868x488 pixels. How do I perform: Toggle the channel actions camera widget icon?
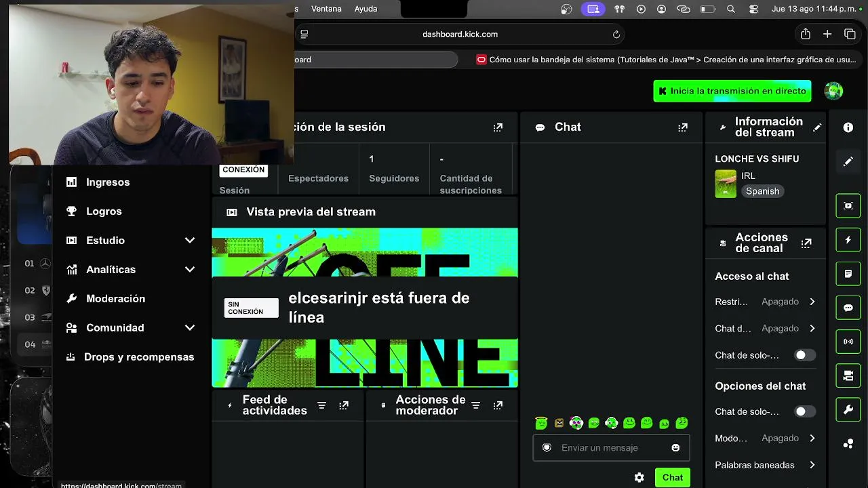848,375
